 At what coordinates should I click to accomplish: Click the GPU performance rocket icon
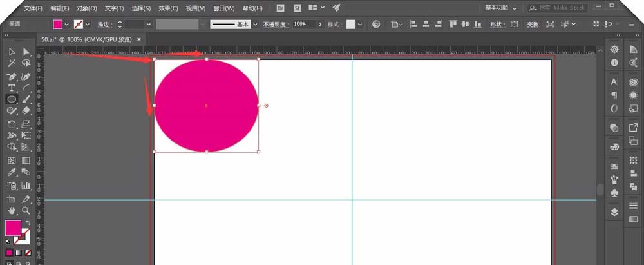(x=336, y=7)
